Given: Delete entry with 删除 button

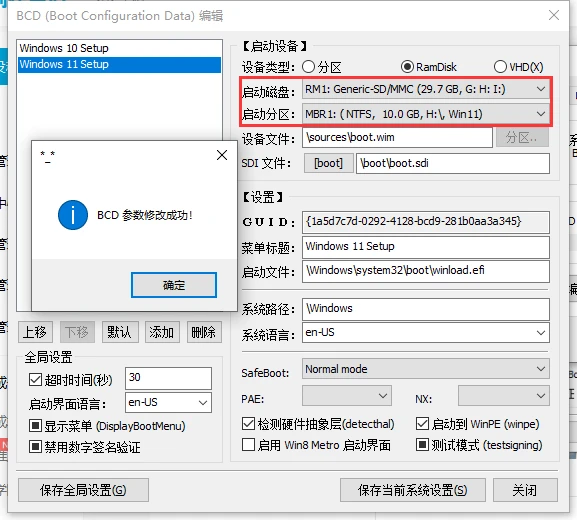Looking at the screenshot, I should coord(204,332).
